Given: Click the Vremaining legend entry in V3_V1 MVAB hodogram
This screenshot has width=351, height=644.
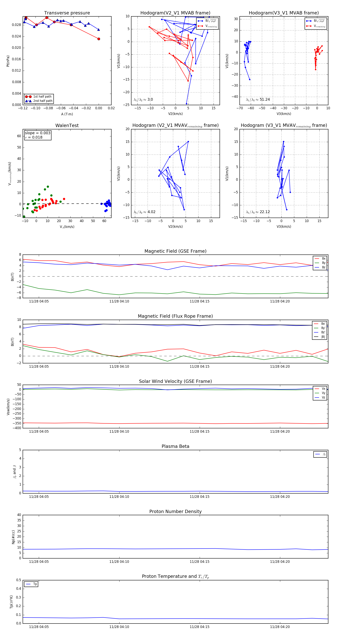Looking at the screenshot, I should coord(316,26).
